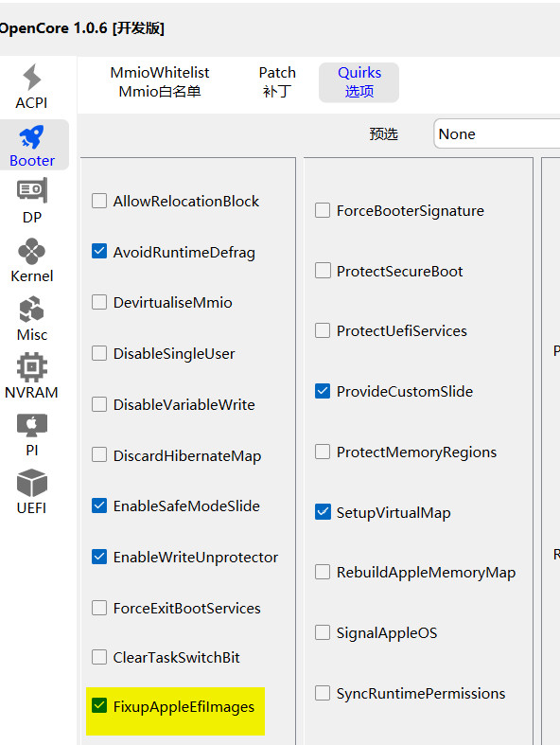560x745 pixels.
Task: Enable the AllowRelocationBlock checkbox
Action: [x=99, y=201]
